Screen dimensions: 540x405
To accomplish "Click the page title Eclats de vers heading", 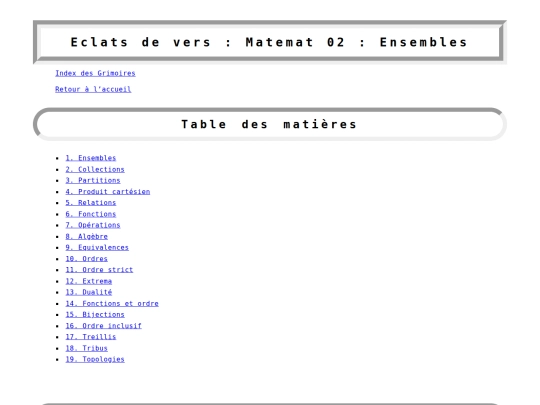I will [x=270, y=42].
